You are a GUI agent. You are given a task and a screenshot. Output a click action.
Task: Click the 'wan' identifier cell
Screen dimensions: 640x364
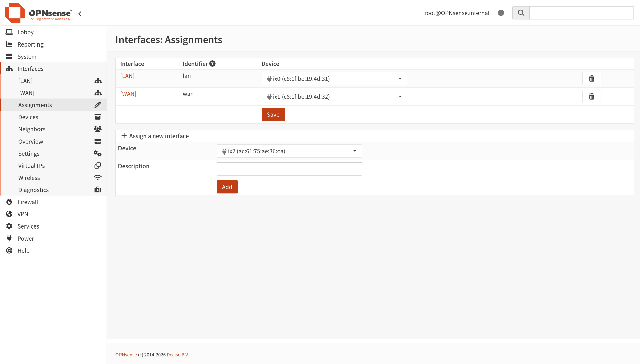[188, 94]
